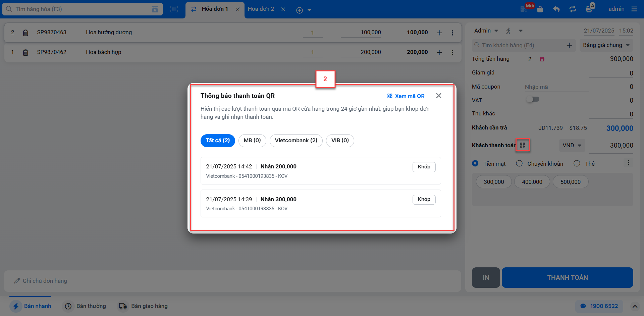
Task: Toggle the VAT switch
Action: 532,99
